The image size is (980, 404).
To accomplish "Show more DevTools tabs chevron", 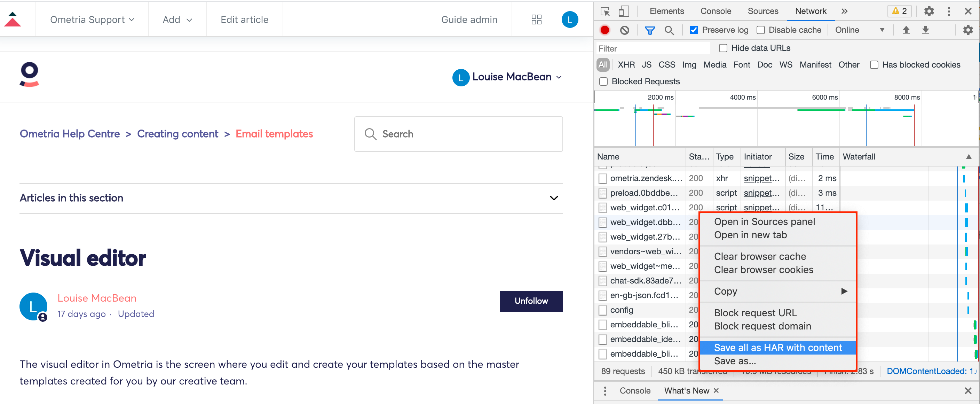I will tap(844, 11).
